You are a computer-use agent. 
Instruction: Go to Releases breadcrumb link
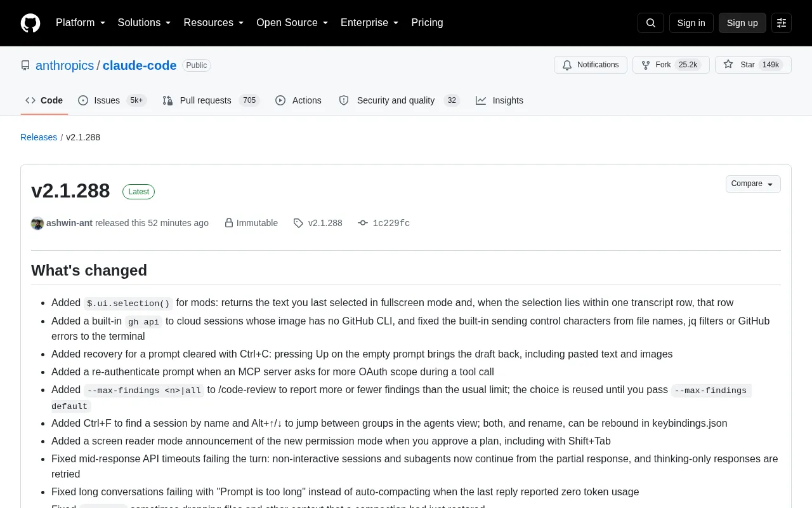coord(39,137)
